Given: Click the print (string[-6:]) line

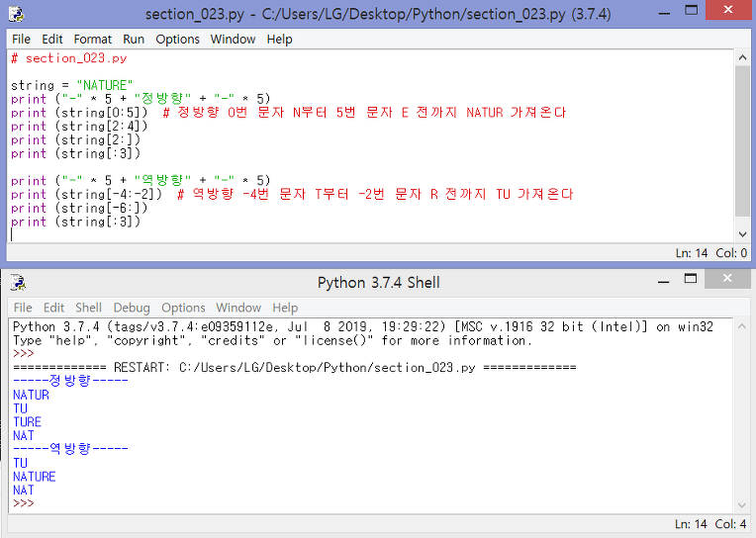Looking at the screenshot, I should click(x=78, y=208).
